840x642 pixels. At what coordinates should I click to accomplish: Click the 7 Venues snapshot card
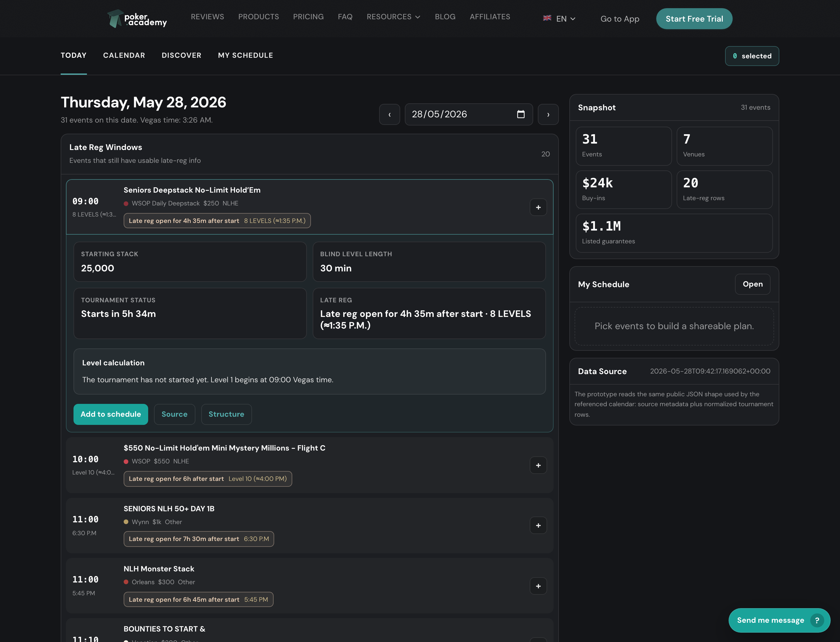[x=724, y=146]
